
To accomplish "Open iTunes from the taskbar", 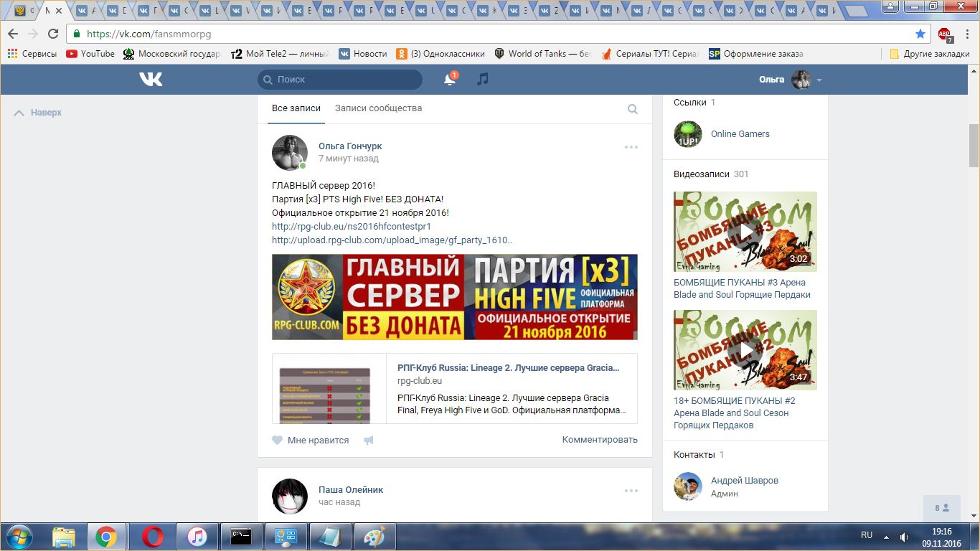I will pyautogui.click(x=197, y=537).
